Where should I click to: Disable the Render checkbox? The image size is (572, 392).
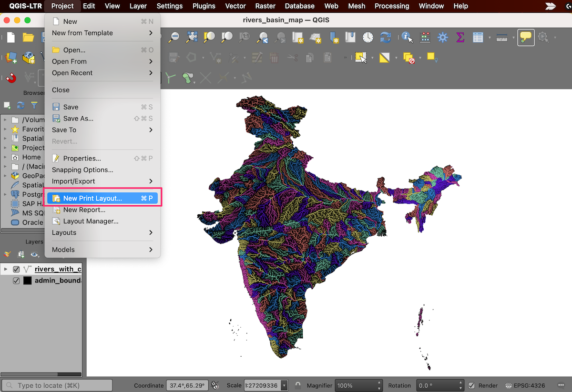click(471, 385)
